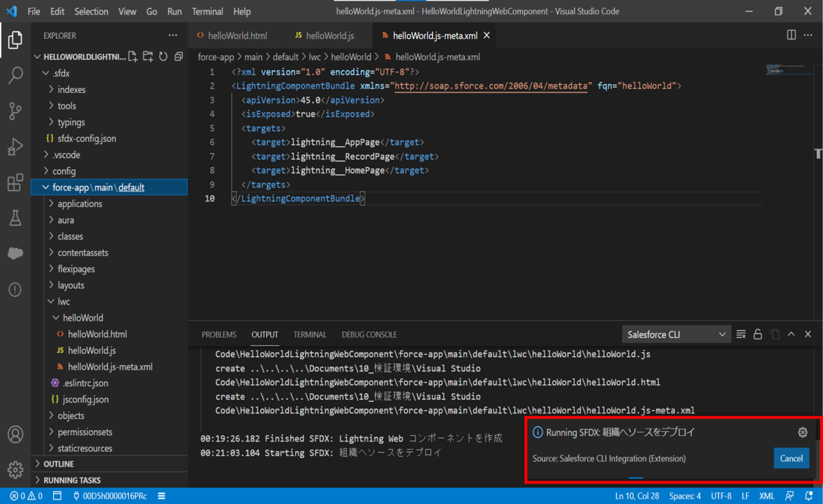Click the org ID 00D5h0000016PRc in status bar
This screenshot has height=504, width=823.
[x=110, y=496]
